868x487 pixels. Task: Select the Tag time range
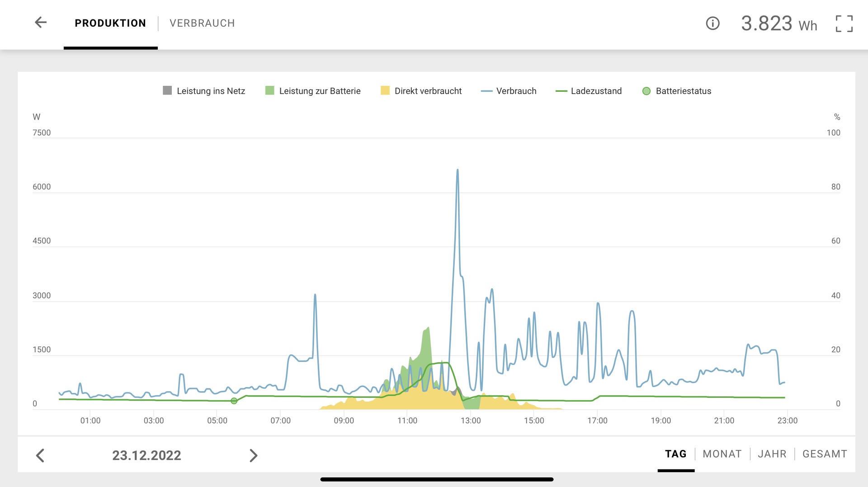[675, 454]
